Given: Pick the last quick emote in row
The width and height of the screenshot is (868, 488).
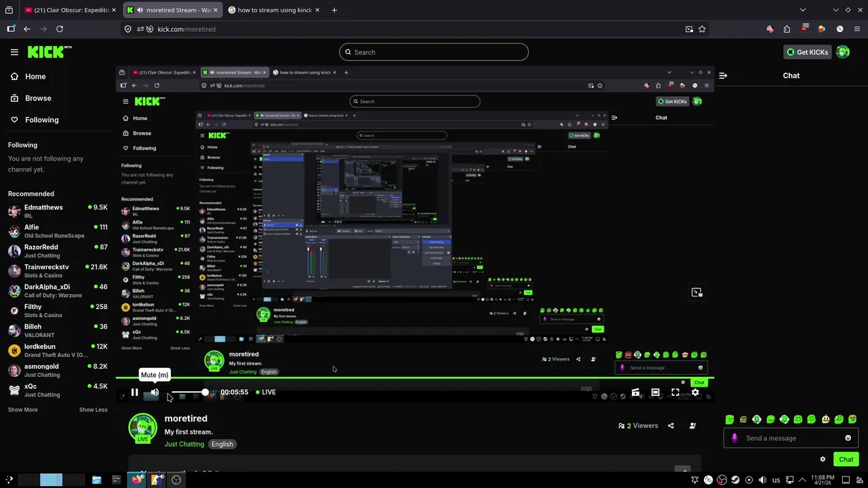Looking at the screenshot, I should [852, 420].
